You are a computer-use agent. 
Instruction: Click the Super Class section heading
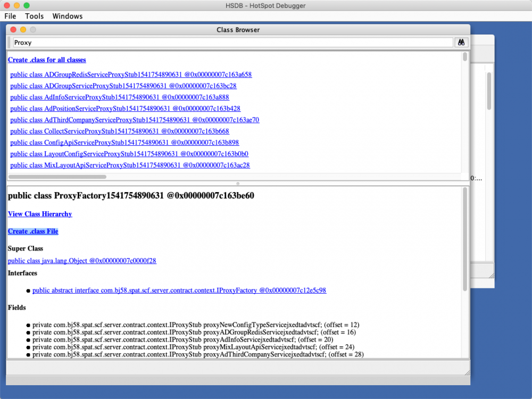pos(26,248)
